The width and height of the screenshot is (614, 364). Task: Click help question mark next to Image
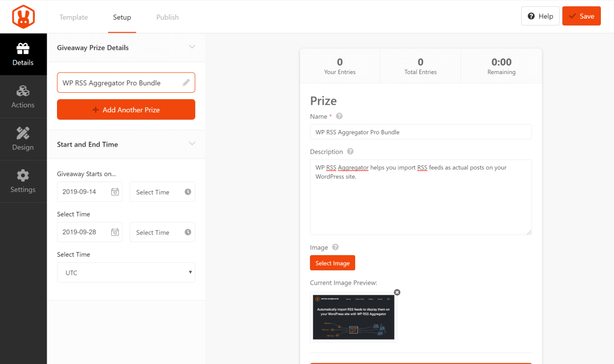(x=335, y=247)
